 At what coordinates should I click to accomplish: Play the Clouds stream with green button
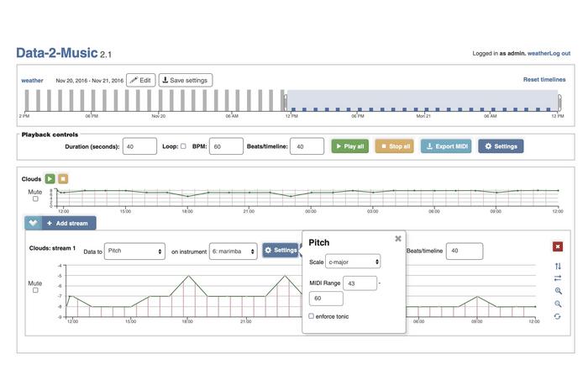(50, 178)
